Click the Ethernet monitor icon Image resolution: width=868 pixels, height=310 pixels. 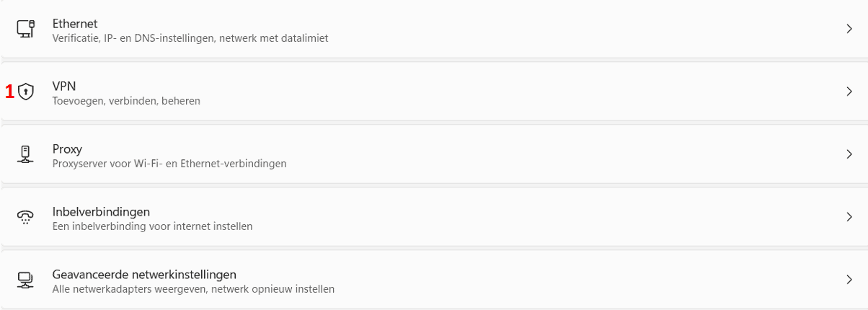tap(26, 30)
